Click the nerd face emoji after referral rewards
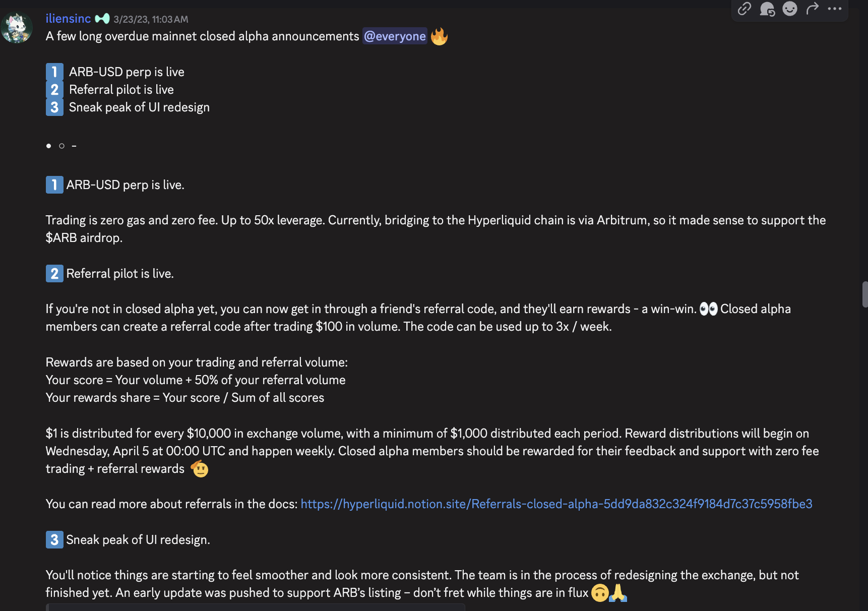868x611 pixels. point(199,469)
